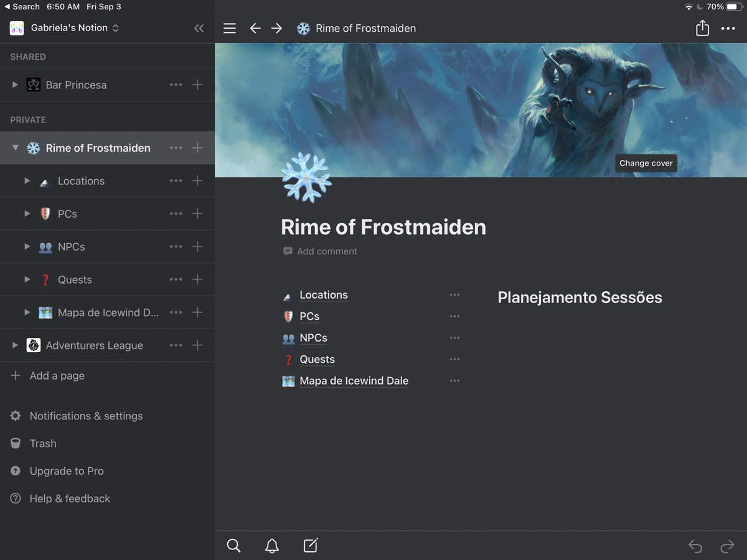747x560 pixels.
Task: Select Upgrade to Pro
Action: pyautogui.click(x=67, y=471)
